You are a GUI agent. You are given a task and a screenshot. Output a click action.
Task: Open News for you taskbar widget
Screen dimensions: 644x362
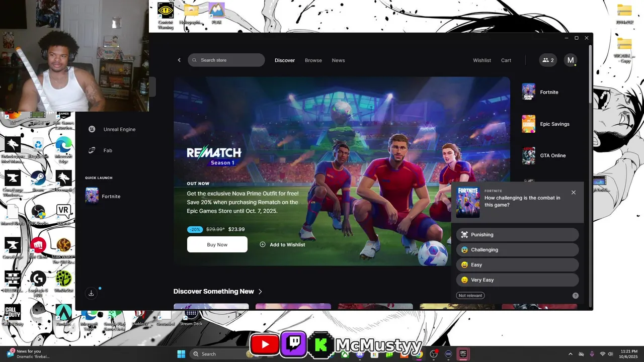pos(28,354)
